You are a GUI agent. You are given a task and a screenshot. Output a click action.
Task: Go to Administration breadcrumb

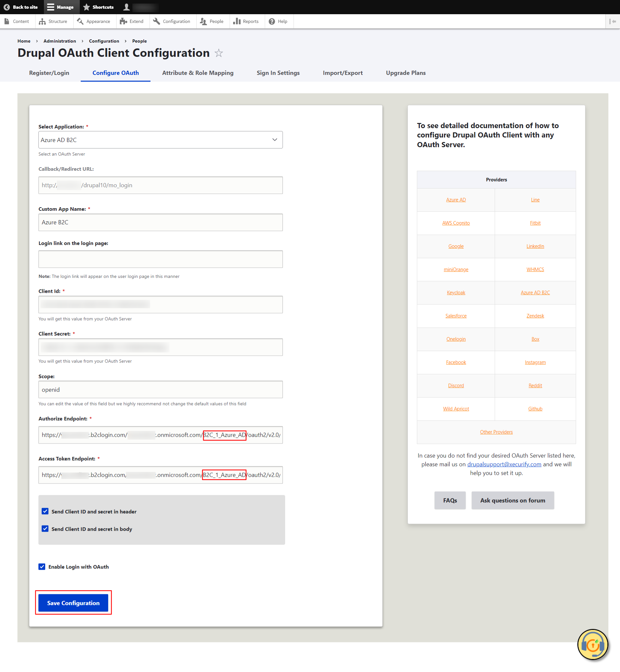(60, 41)
